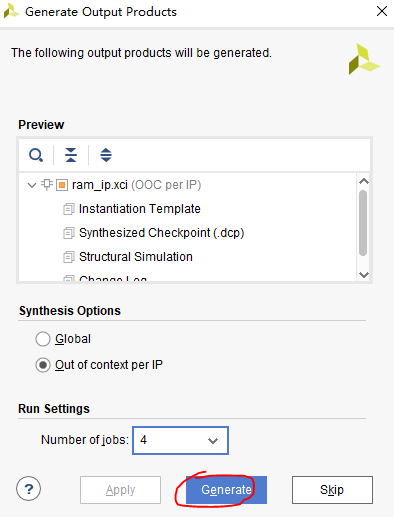Click the Synthesized Checkpoint document icon
The width and height of the screenshot is (394, 517).
(69, 233)
